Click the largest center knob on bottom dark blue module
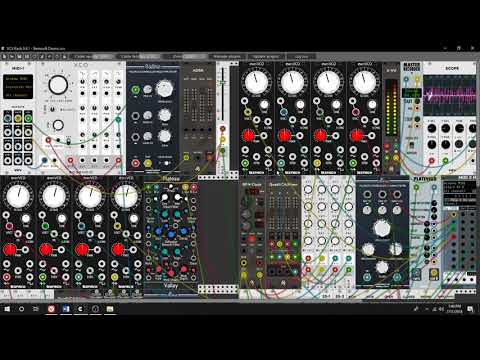 point(382,228)
